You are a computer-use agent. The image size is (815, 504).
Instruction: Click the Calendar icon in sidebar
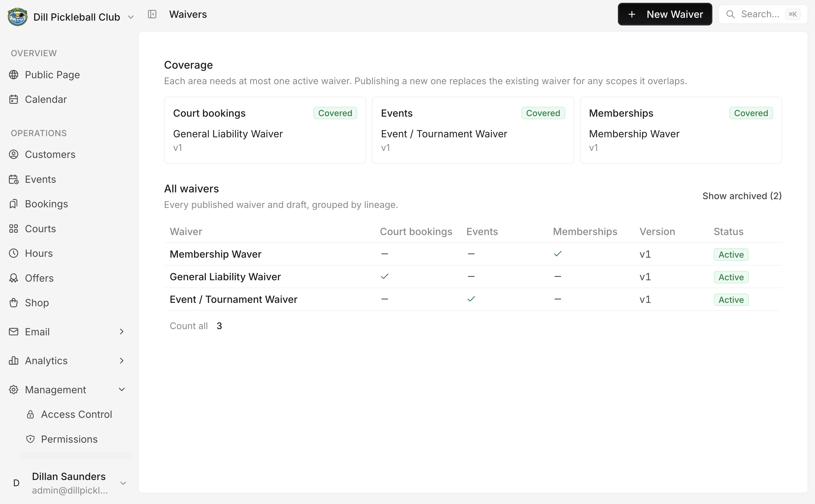click(x=14, y=99)
